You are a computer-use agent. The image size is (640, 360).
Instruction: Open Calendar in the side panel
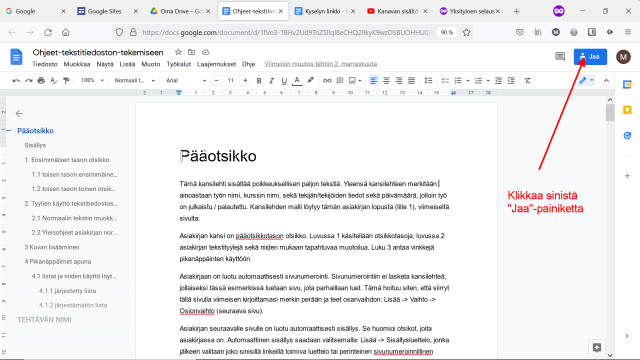click(627, 84)
